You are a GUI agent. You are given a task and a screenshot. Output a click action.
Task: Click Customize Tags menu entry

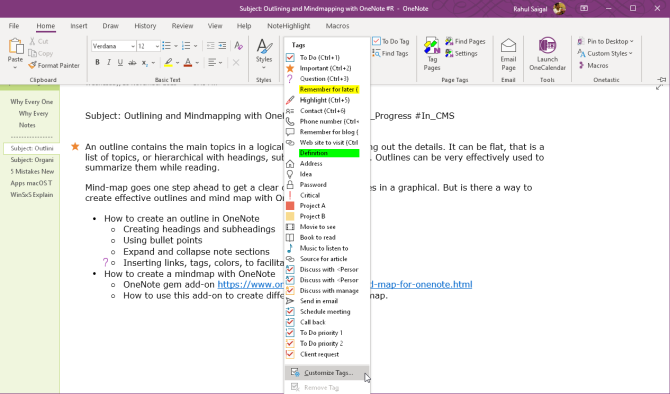[x=327, y=373]
